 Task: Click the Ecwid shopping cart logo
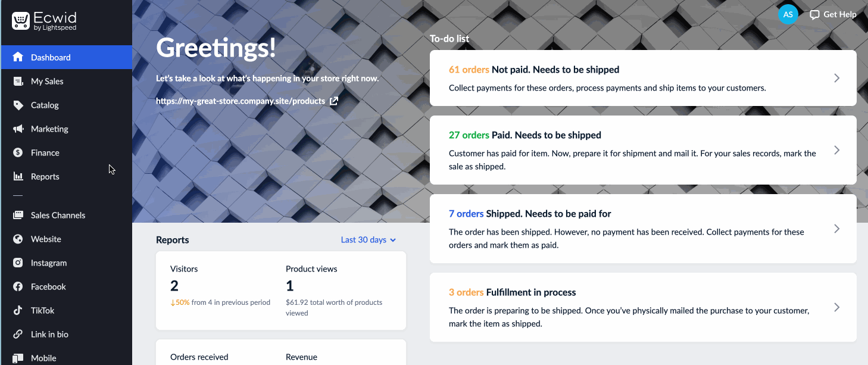click(x=21, y=21)
